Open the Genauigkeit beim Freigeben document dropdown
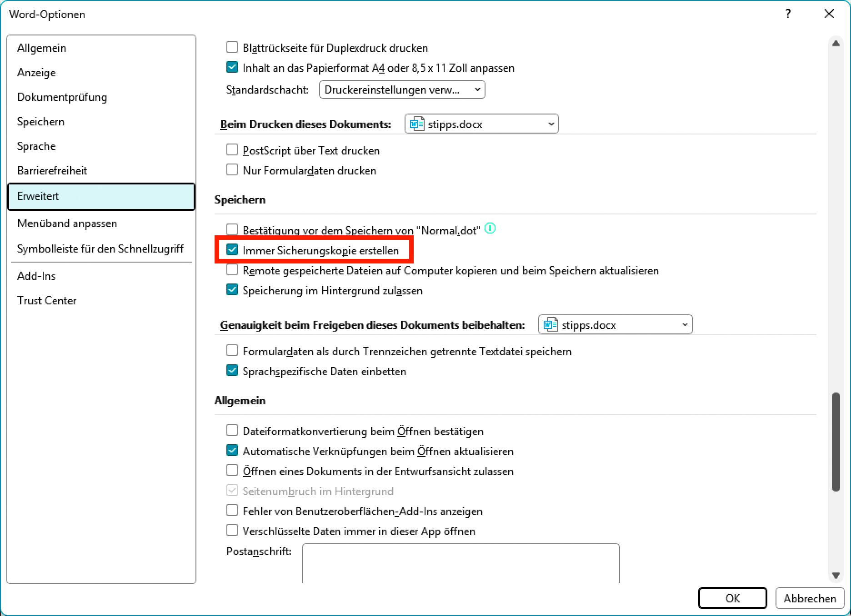Screen dimensions: 851x616 615,325
